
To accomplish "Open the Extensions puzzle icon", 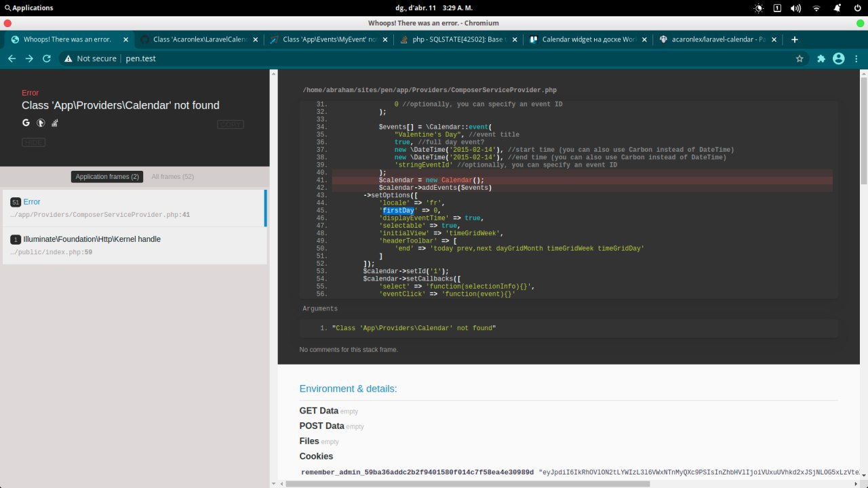I will pyautogui.click(x=821, y=58).
